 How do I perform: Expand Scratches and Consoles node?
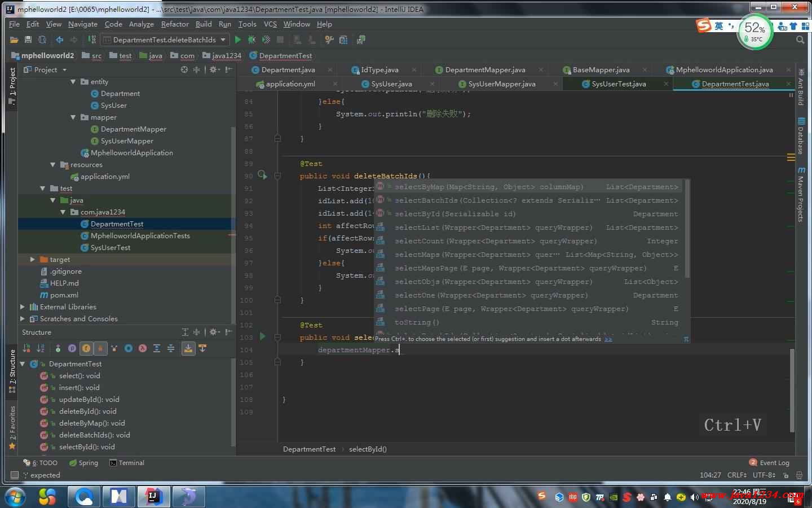(x=22, y=319)
